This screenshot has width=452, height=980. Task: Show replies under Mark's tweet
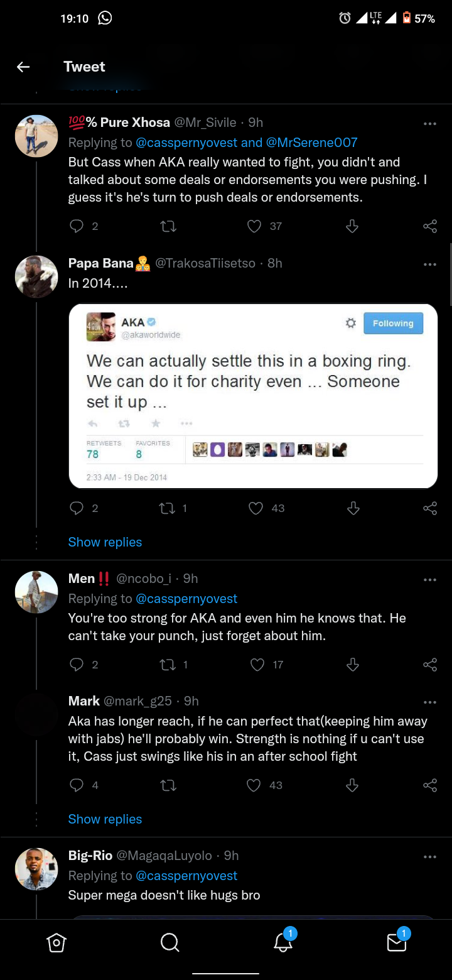tap(105, 819)
